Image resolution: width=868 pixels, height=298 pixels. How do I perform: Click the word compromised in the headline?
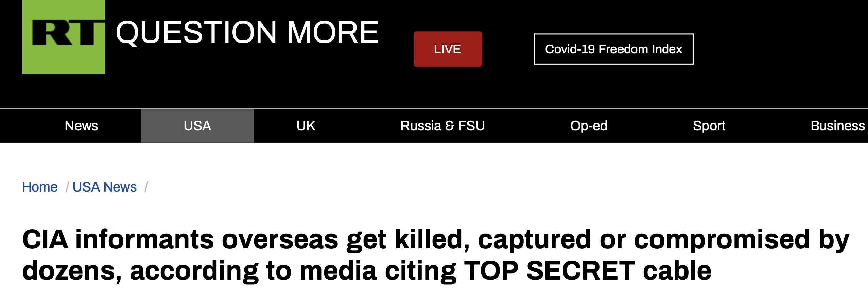pos(722,240)
